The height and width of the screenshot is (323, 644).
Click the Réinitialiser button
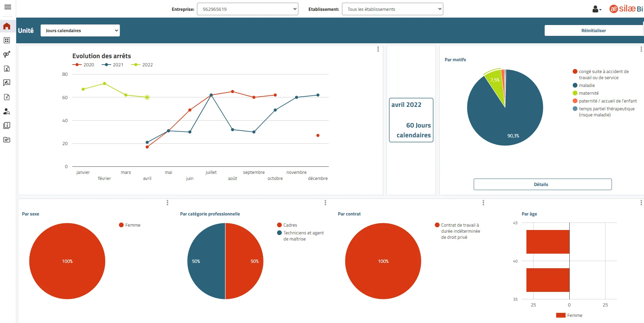click(594, 30)
